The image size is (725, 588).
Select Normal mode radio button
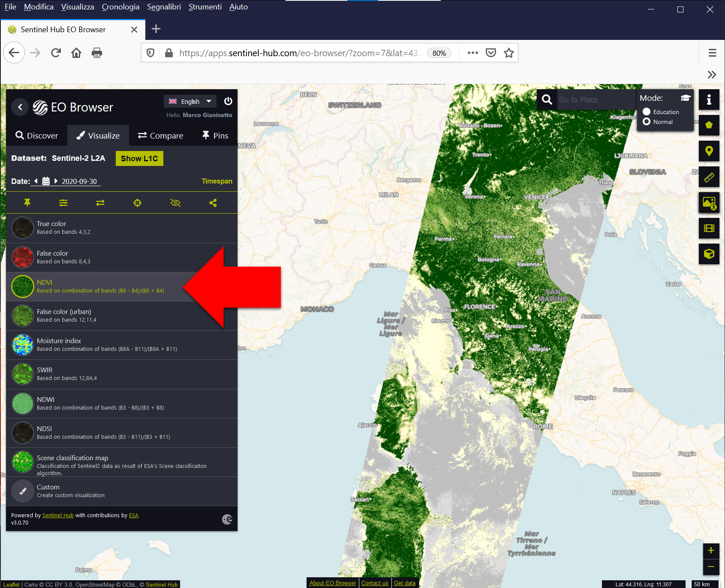[x=647, y=122]
